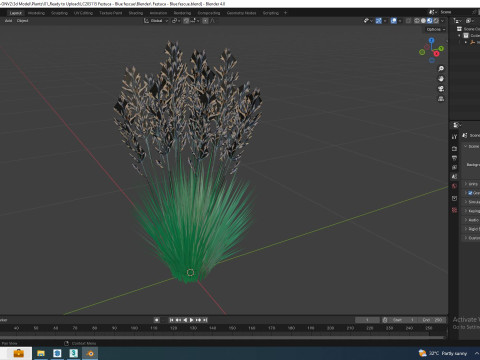Click the zoom magnifier viewport icon
480x360 pixels.
[x=441, y=69]
